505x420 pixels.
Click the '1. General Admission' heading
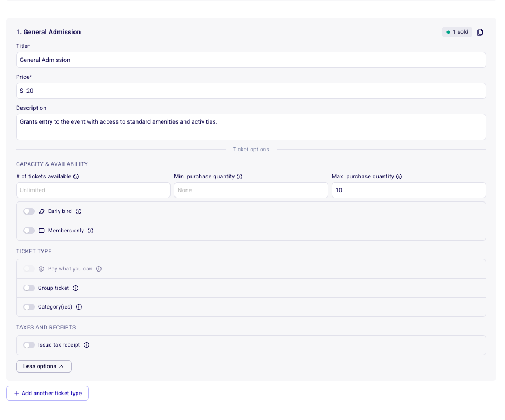(49, 32)
